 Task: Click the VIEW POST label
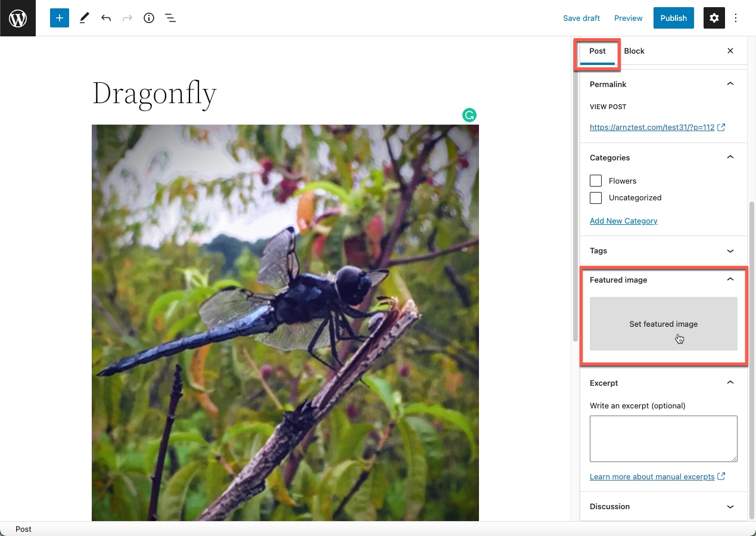point(608,107)
